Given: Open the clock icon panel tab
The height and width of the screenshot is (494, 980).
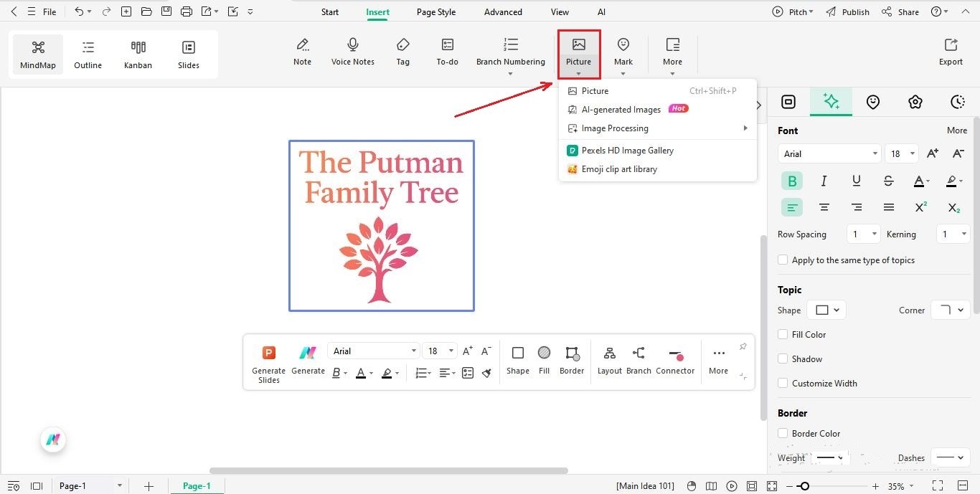Looking at the screenshot, I should [x=957, y=102].
